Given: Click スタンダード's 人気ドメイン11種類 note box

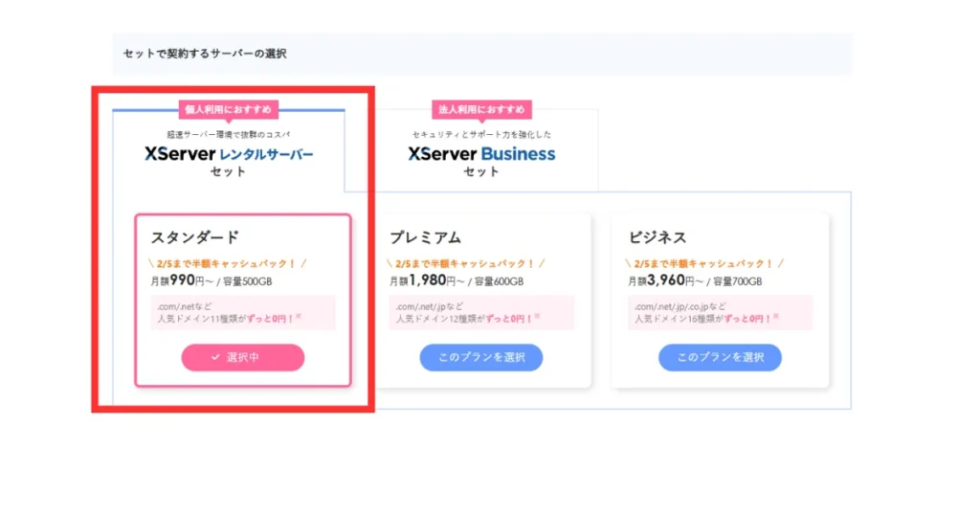Looking at the screenshot, I should point(242,312).
